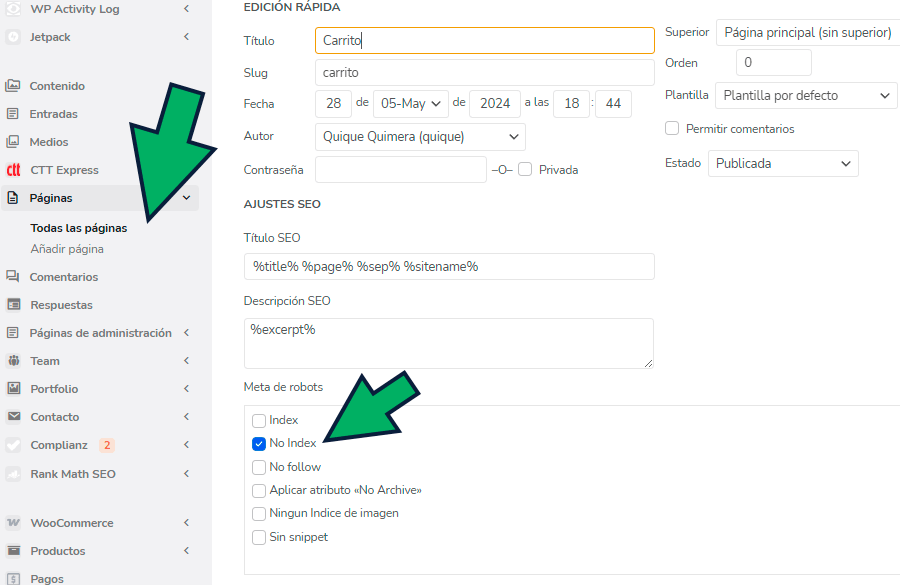Uncheck the No Index checkbox
900x585 pixels.
pyautogui.click(x=259, y=443)
